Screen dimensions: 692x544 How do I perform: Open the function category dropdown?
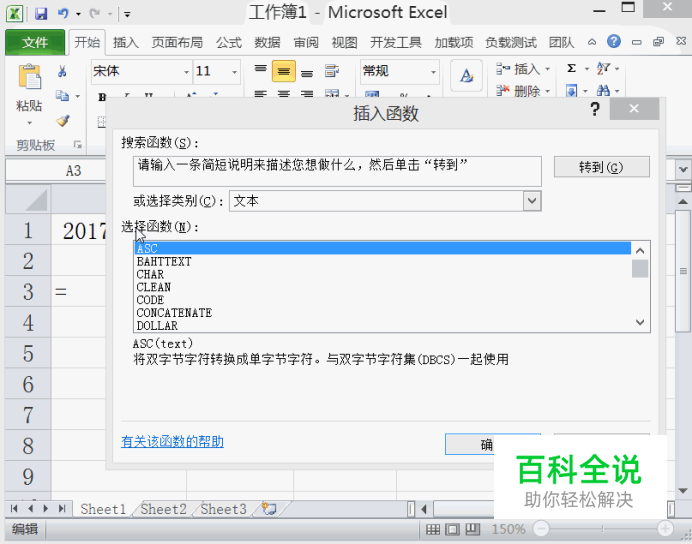[x=532, y=201]
